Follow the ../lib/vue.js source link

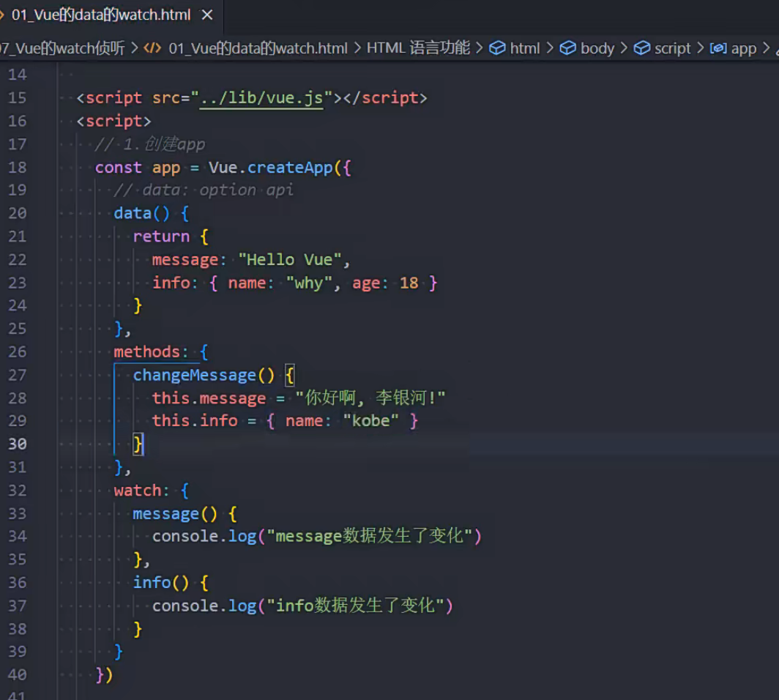261,98
